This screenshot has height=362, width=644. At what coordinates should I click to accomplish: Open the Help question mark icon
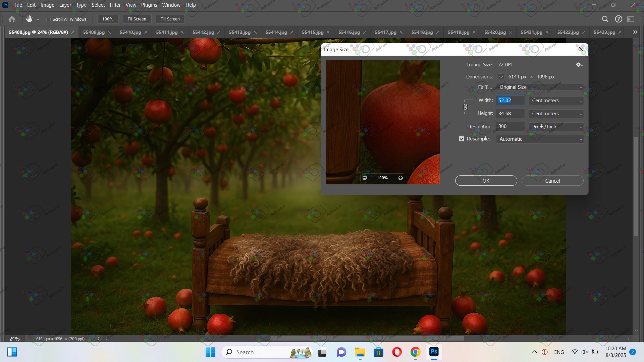click(x=619, y=19)
